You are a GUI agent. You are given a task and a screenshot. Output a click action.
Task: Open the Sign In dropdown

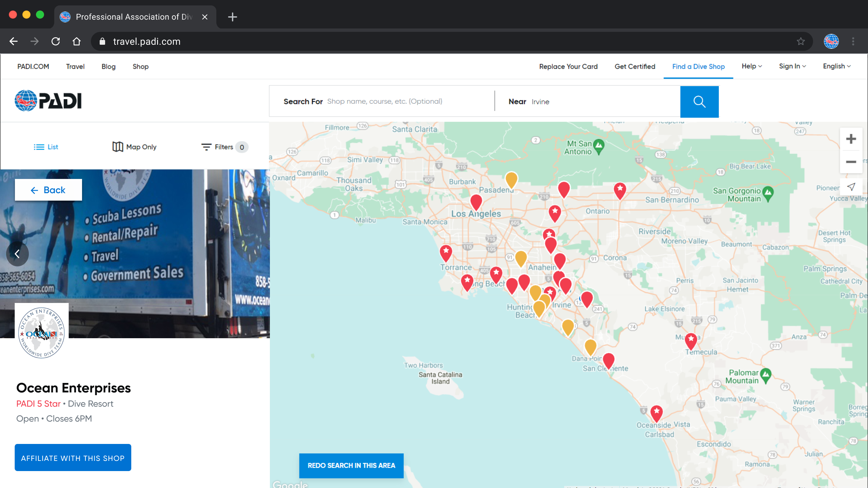click(792, 66)
